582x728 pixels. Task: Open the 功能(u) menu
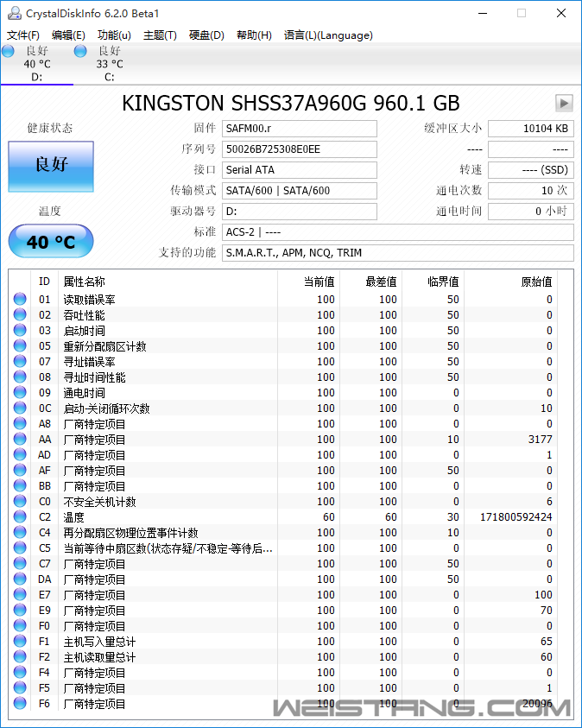pos(114,35)
